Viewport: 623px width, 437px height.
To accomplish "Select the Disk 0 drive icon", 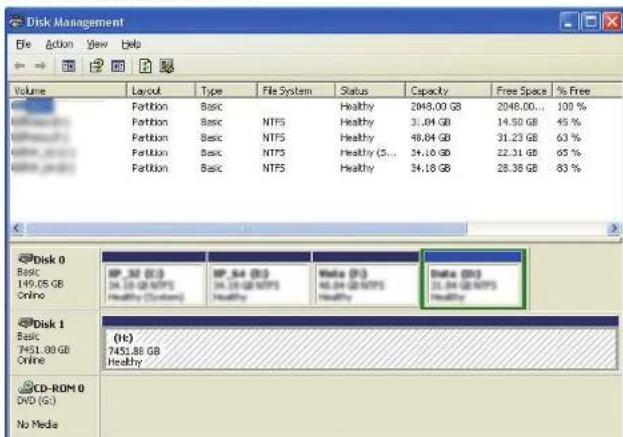I will click(25, 259).
